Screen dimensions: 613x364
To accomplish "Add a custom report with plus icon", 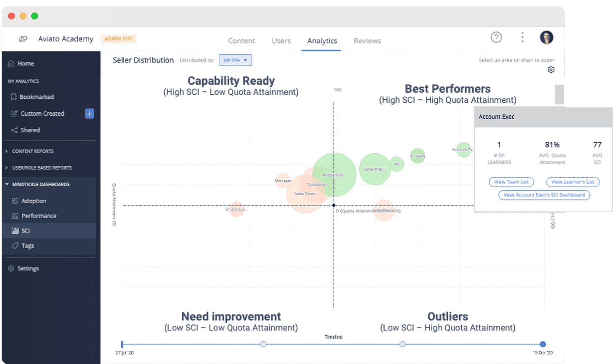I will tap(89, 114).
